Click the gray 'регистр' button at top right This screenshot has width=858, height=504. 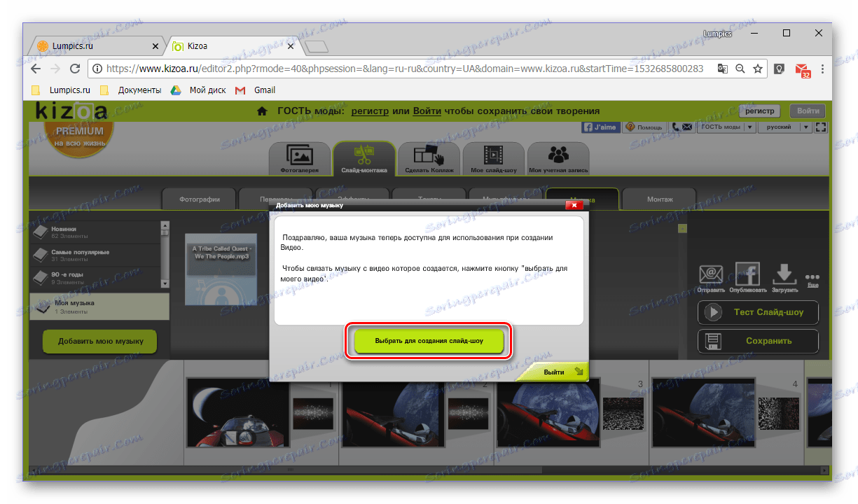pos(760,111)
